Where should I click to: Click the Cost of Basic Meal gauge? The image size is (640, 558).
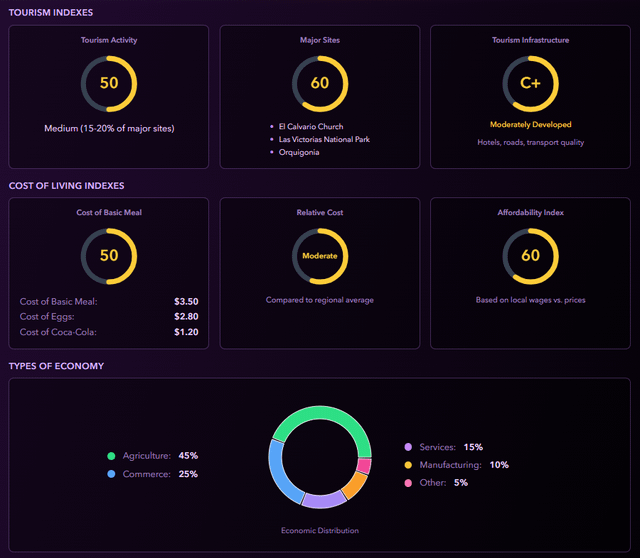coord(109,256)
